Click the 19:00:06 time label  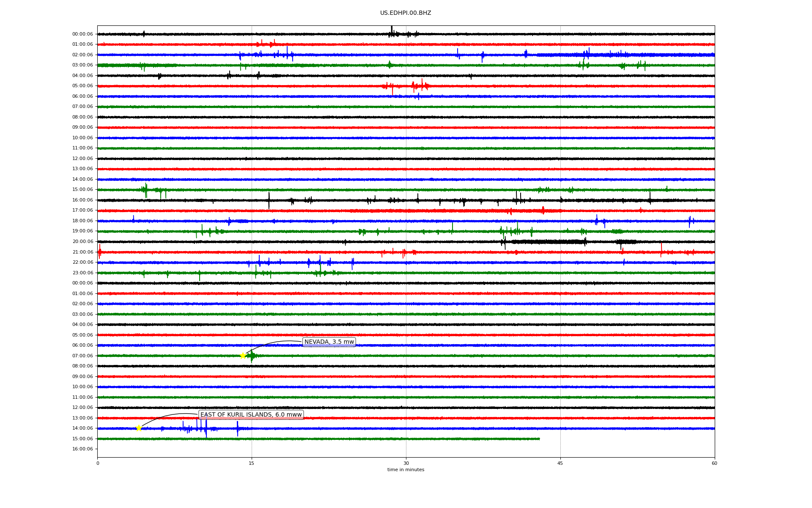[82, 231]
